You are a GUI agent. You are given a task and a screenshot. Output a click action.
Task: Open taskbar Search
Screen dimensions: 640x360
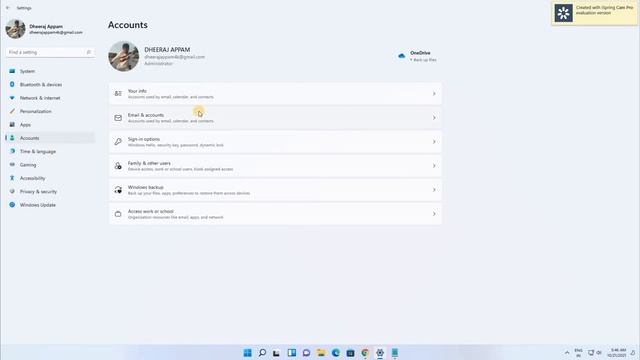pos(262,353)
